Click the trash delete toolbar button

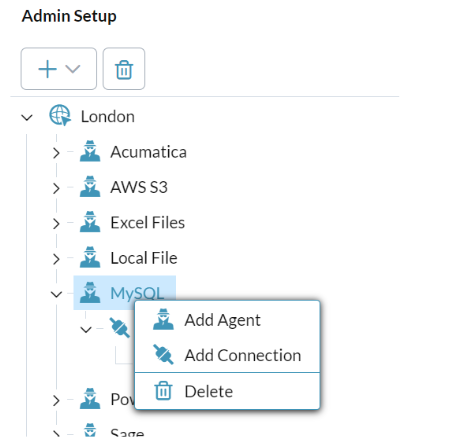coord(124,69)
